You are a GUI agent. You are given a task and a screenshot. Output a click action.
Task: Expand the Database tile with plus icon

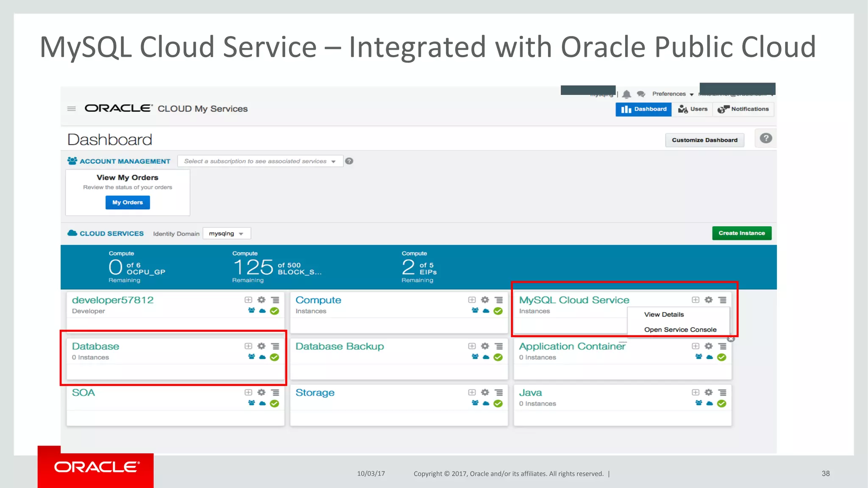[x=248, y=346]
